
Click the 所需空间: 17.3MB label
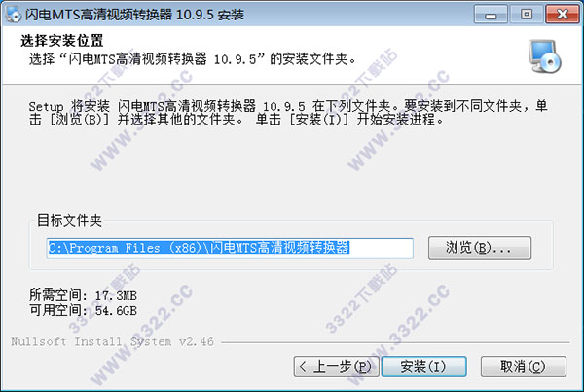pyautogui.click(x=83, y=295)
